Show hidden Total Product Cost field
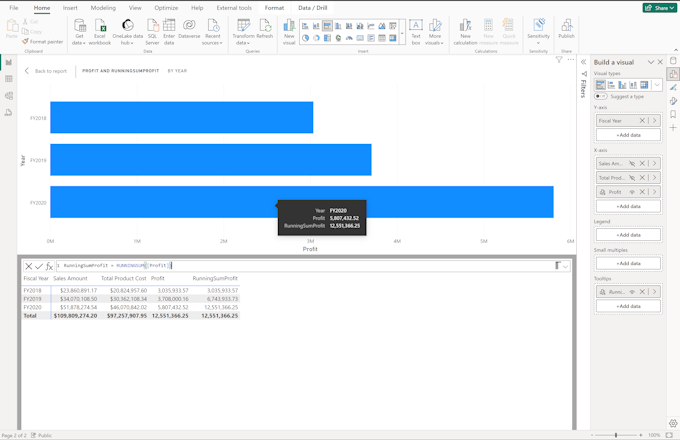The image size is (680, 440). (632, 178)
